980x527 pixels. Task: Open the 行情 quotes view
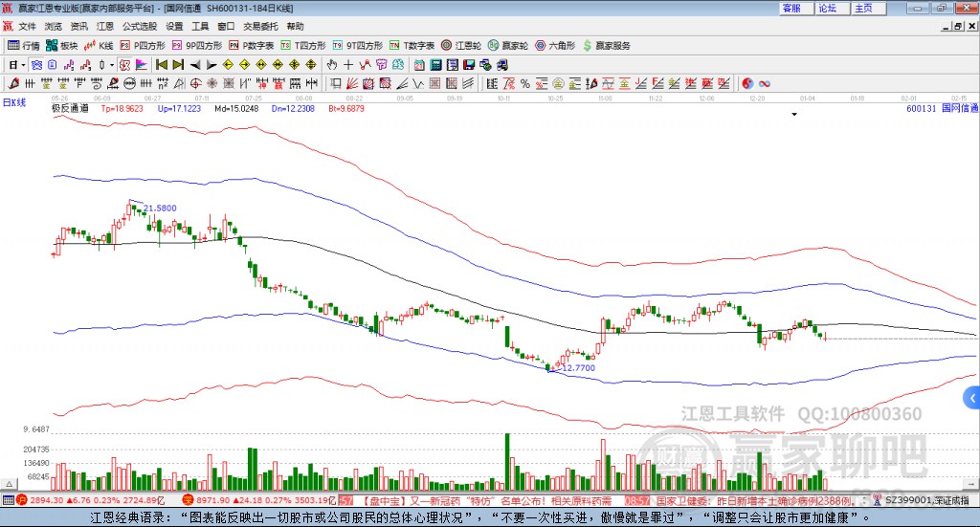(x=24, y=46)
